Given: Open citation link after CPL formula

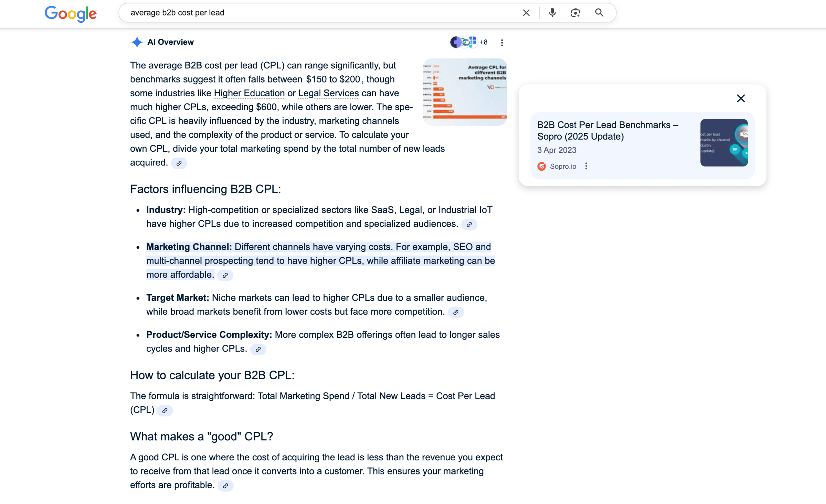Looking at the screenshot, I should (x=165, y=411).
